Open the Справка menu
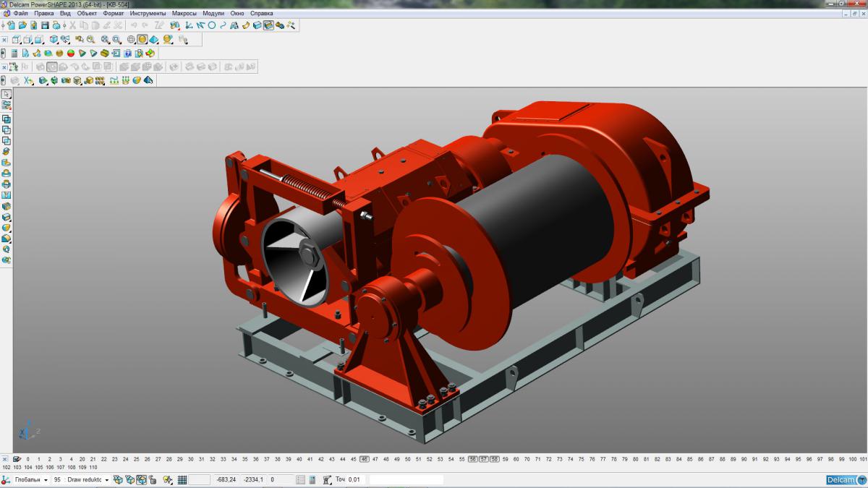 261,13
